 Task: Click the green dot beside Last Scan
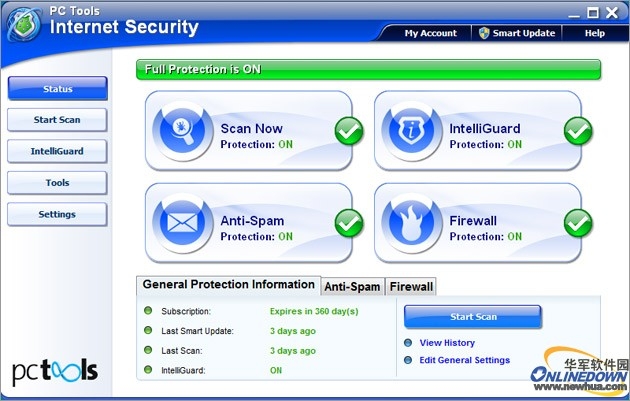148,350
